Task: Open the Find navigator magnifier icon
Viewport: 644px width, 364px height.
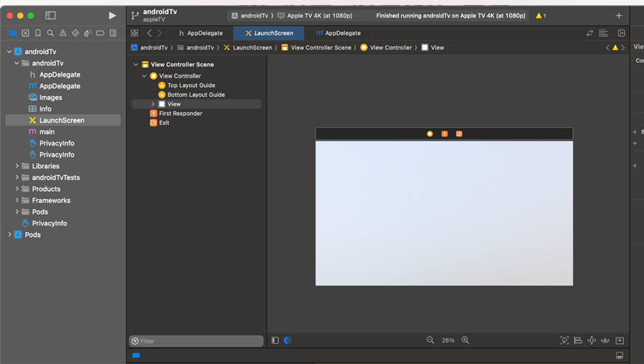Action: (50, 33)
